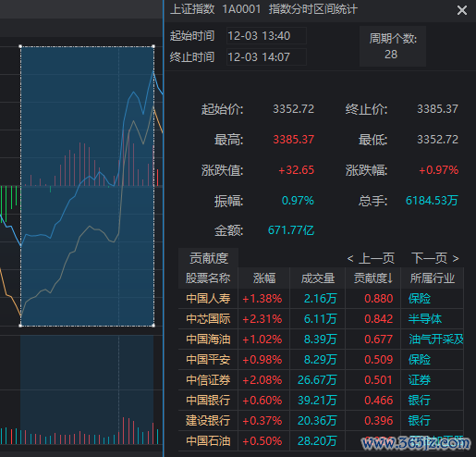476x457 pixels.
Task: Click 中信证券 volume 26.67万
Action: point(317,380)
